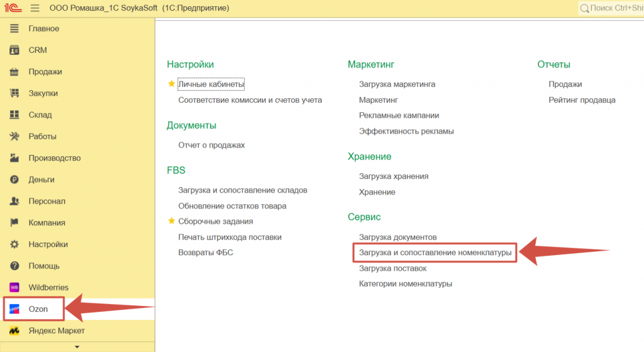Toggle favorite star for Личные кабинеты
Image resolution: width=644 pixels, height=352 pixels.
tap(171, 84)
